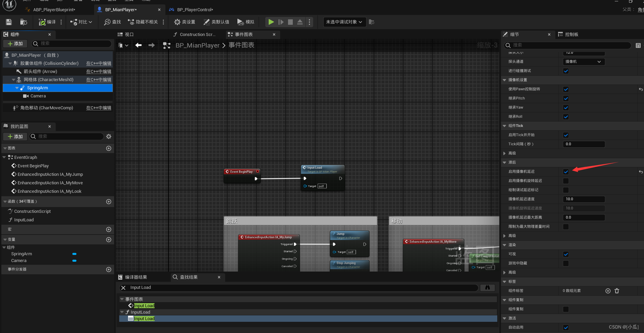Switch to Construction Script tab
This screenshot has height=333, width=644.
(194, 35)
